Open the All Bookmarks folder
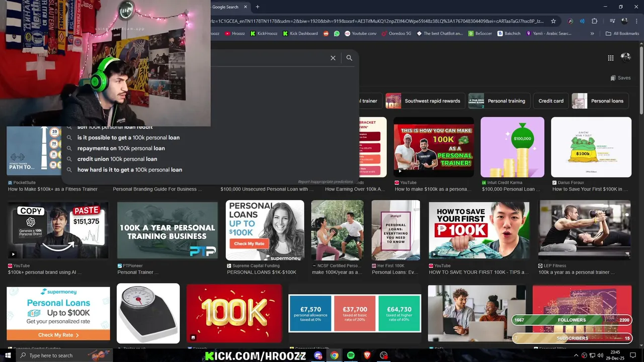 tap(622, 34)
